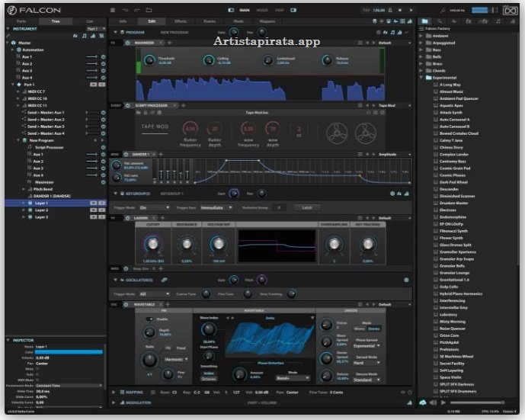The width and height of the screenshot is (525, 420).
Task: Toggle power on the DAHDSR 1 modulator
Action: (x=127, y=154)
